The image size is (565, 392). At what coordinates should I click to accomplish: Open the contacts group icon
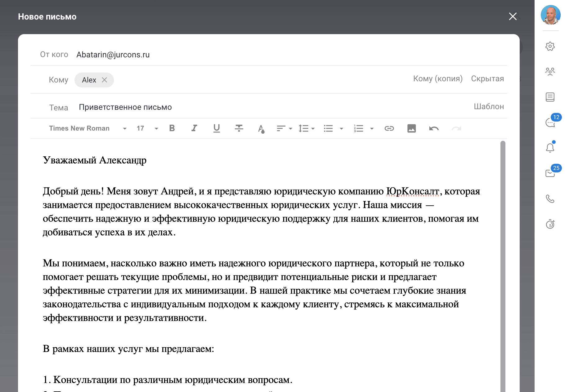point(550,72)
